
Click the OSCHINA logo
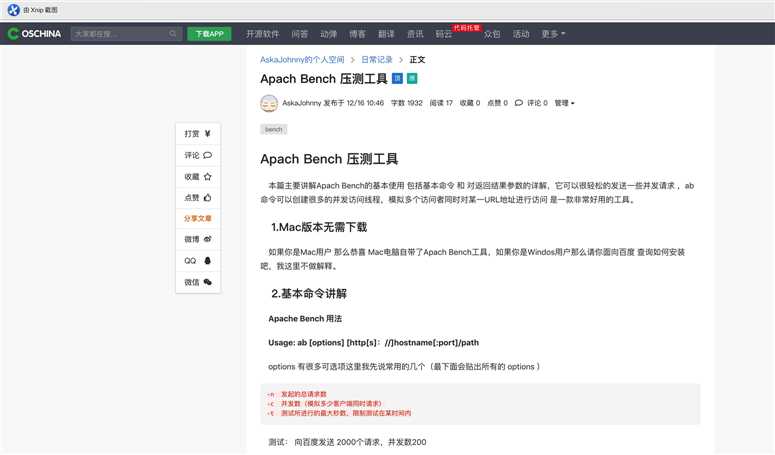tap(34, 34)
